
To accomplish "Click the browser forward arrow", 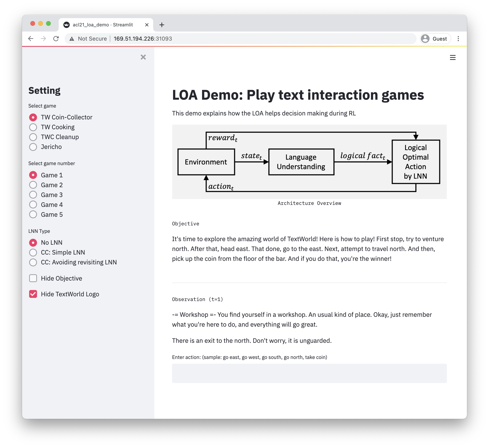I will pyautogui.click(x=44, y=39).
